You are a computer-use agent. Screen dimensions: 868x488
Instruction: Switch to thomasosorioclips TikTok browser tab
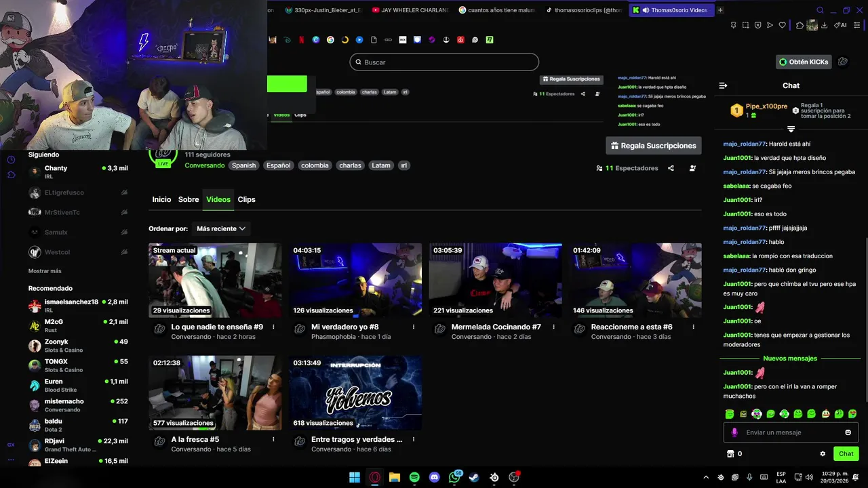click(x=583, y=10)
